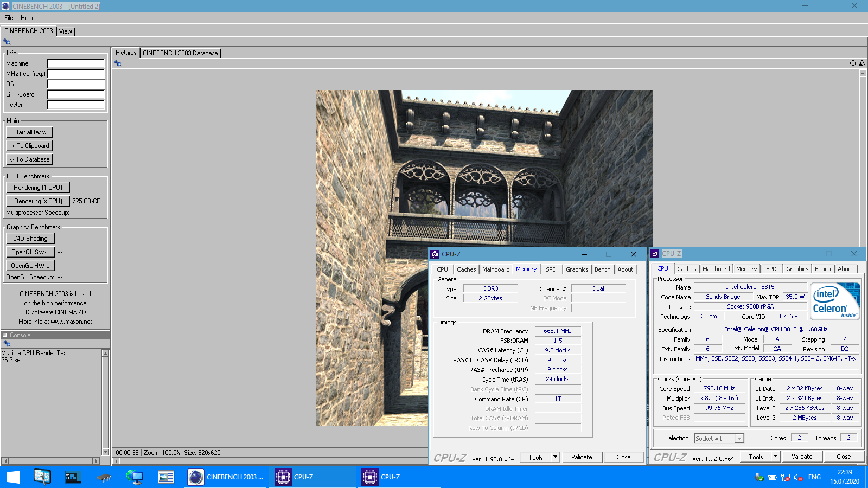Switch to CINEBENCH 2003 taskbar button

tap(226, 477)
